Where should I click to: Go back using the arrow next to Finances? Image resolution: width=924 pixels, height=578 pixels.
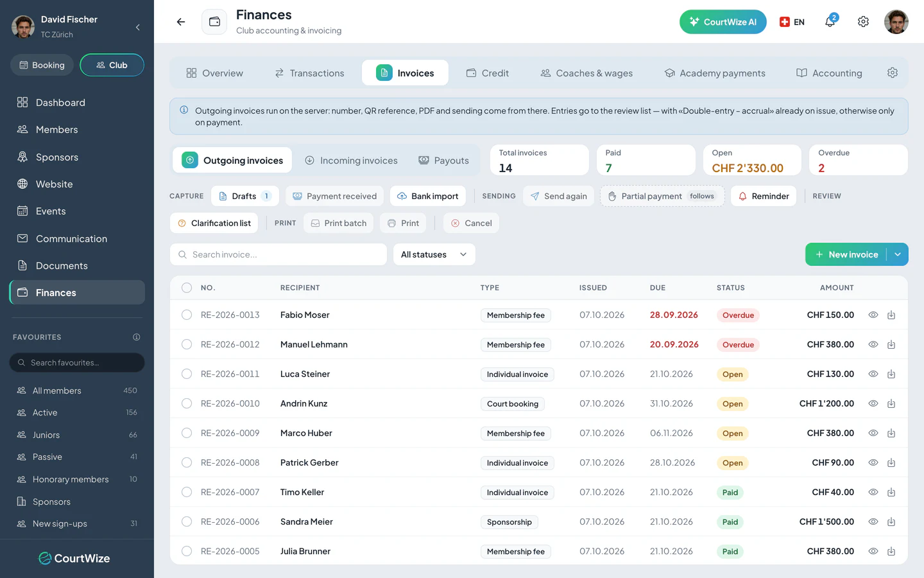click(181, 22)
